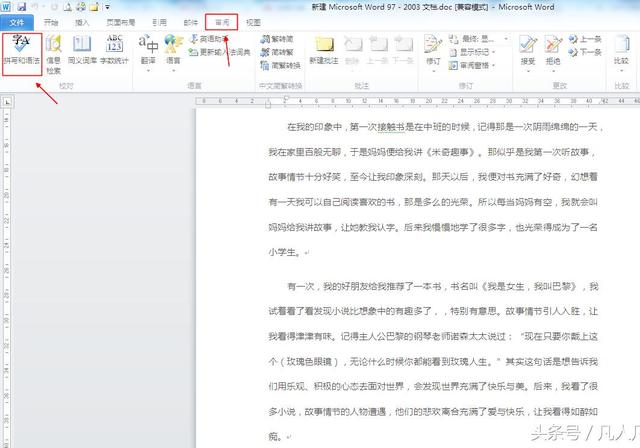Click the Compare (比较) documents icon
The height and width of the screenshot is (448, 640).
(x=621, y=45)
